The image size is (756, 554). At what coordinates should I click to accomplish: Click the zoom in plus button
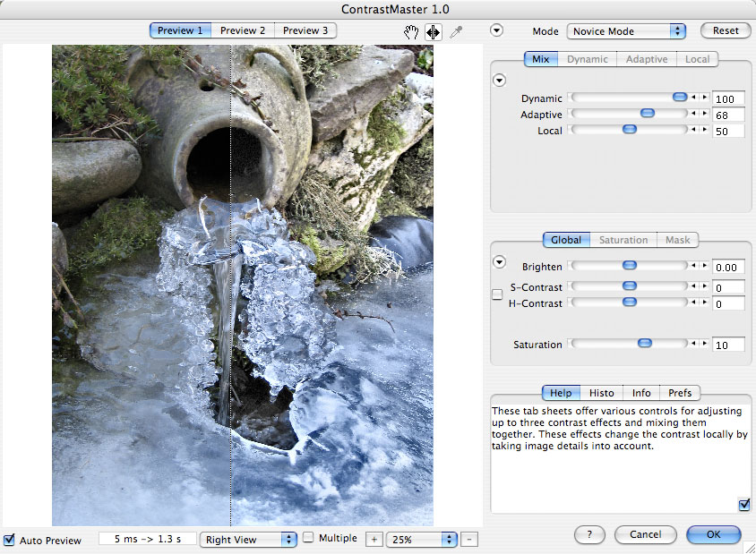coord(374,540)
